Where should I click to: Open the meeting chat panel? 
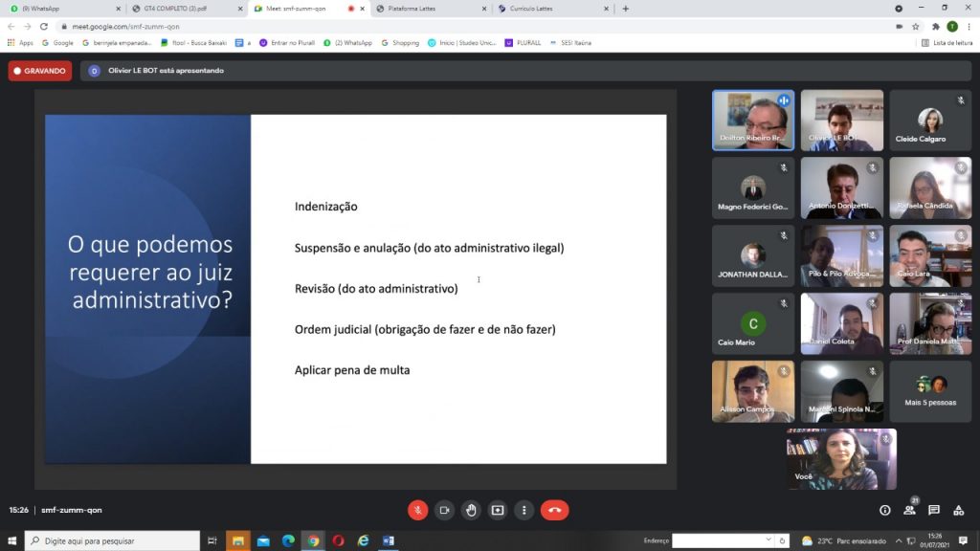pos(934,510)
